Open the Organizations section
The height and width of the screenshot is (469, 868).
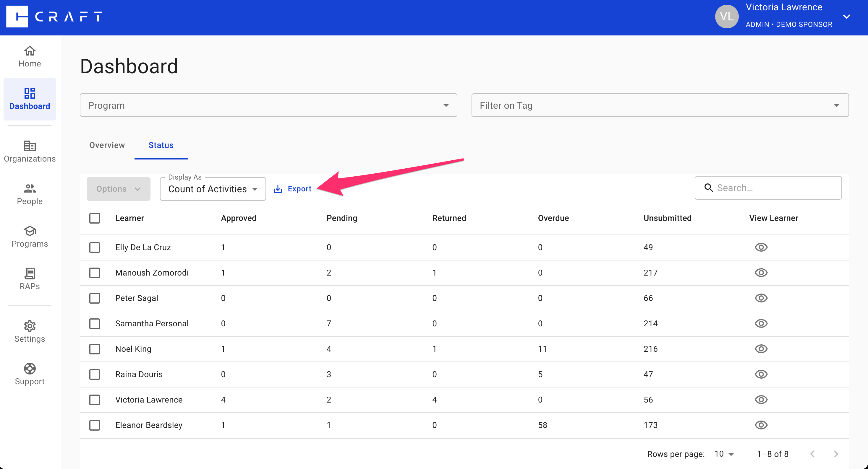[x=30, y=152]
